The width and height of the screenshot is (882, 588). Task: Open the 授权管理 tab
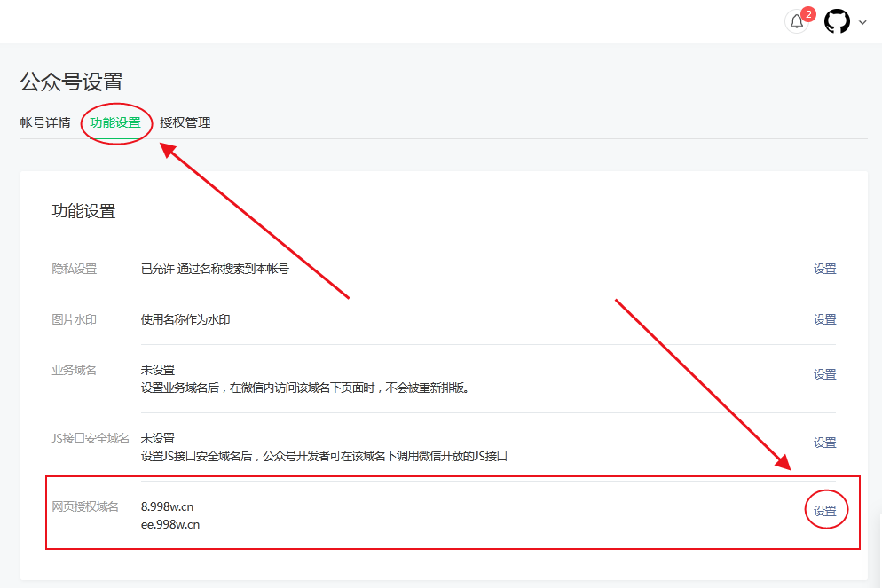[x=185, y=122]
